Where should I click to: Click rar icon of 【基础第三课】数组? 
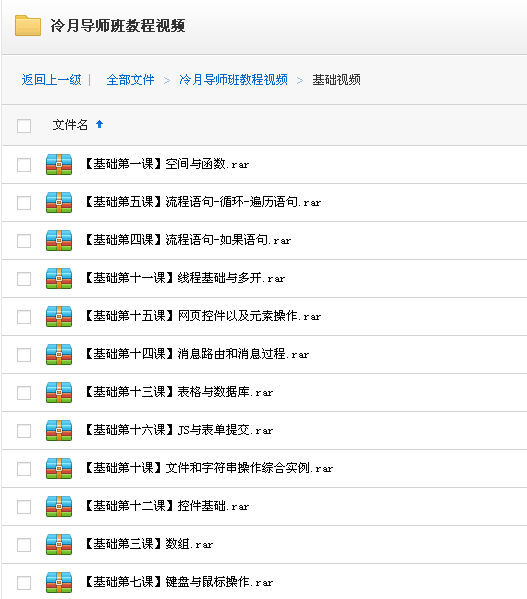click(x=59, y=544)
